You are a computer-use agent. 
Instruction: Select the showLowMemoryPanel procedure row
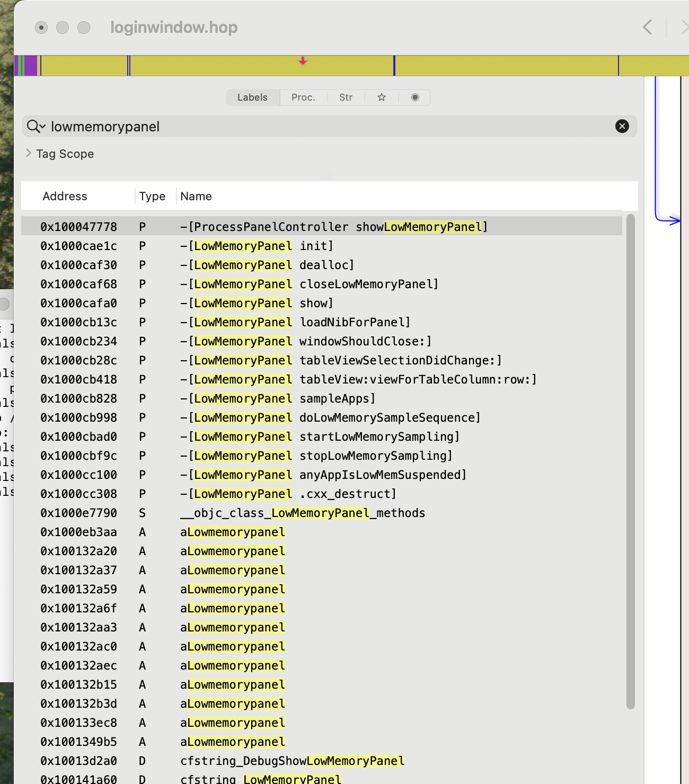coord(333,227)
